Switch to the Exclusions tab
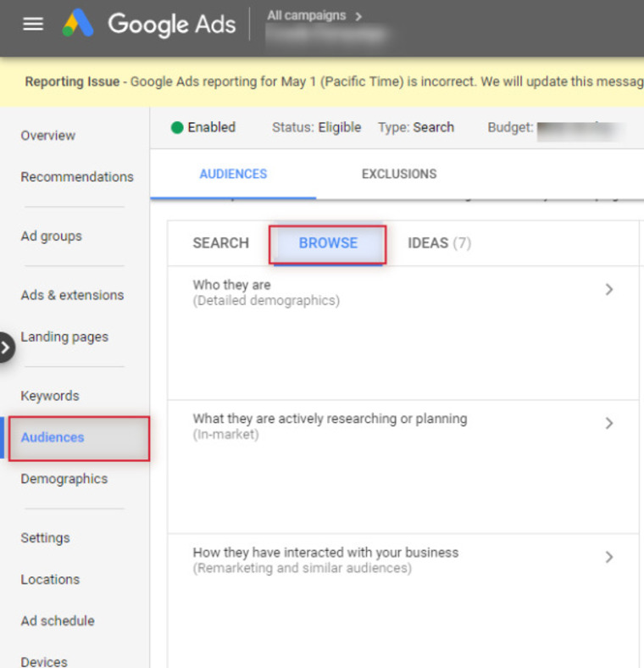The height and width of the screenshot is (668, 644). pos(399,174)
